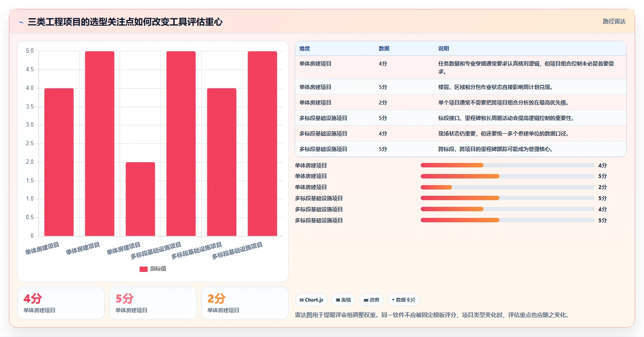This screenshot has height=337, width=644.
Task: Open the 2分 单体房建项目 data card
Action: click(245, 303)
